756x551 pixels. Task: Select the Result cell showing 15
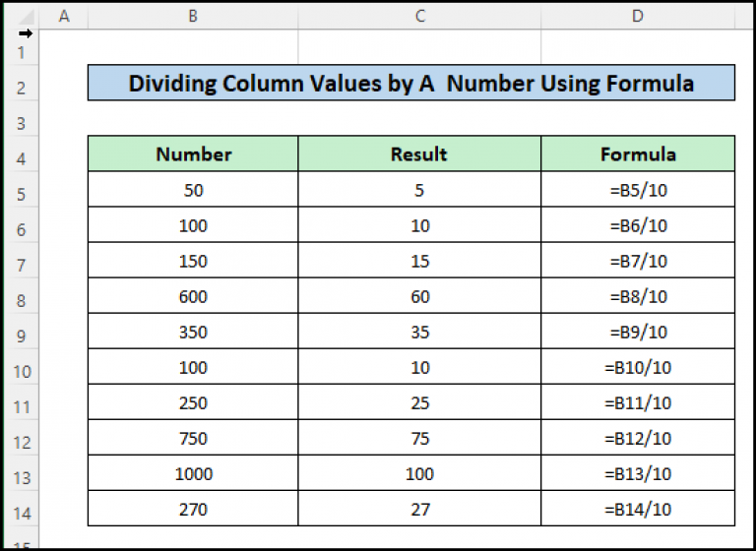click(419, 261)
